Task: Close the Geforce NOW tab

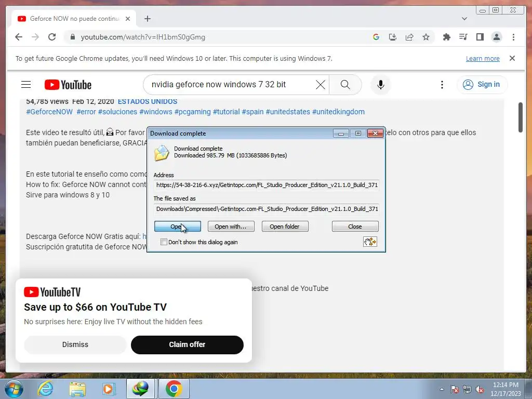Action: [128, 19]
